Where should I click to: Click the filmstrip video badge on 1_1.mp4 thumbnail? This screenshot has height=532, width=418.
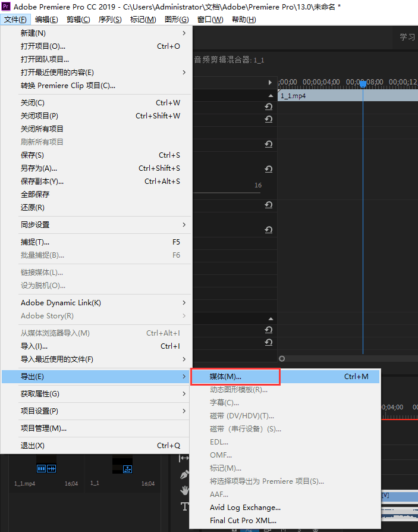point(42,468)
